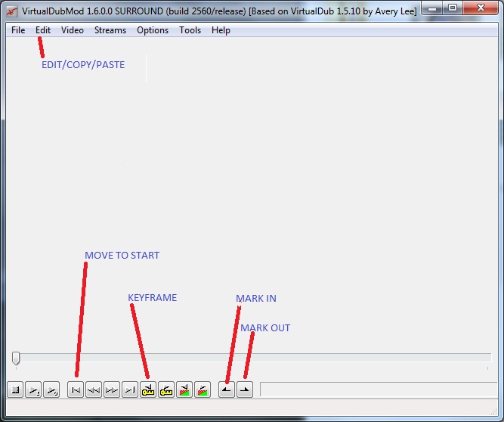Image resolution: width=504 pixels, height=422 pixels.
Task: Open the Tools menu
Action: point(190,30)
